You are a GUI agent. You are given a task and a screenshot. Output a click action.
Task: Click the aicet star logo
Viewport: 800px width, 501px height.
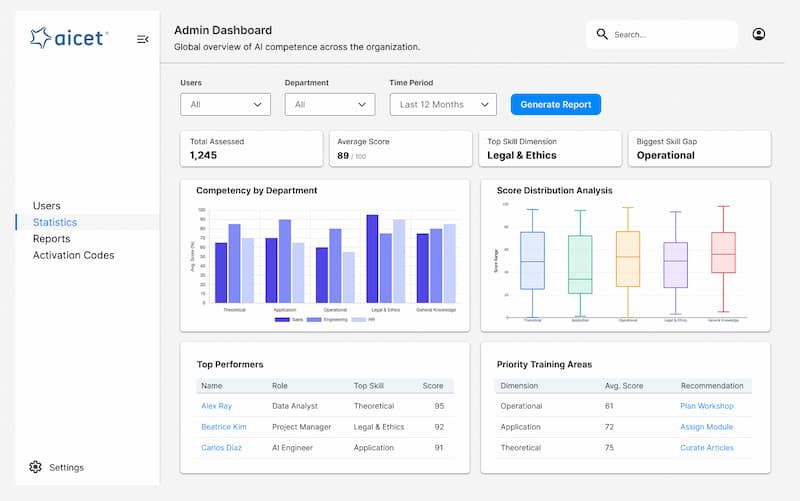(41, 38)
